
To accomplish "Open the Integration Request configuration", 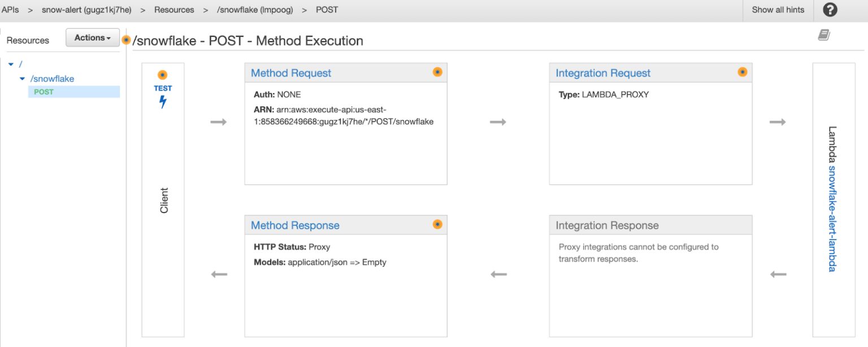I will pos(602,73).
